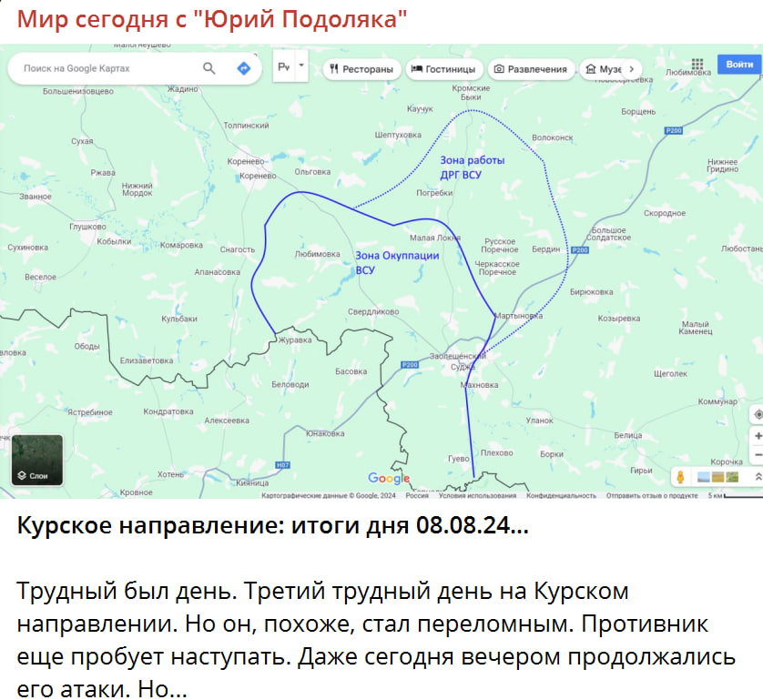The width and height of the screenshot is (763, 700).
Task: Open the channel title Мир сегодня с Юрий Подоляка
Action: pyautogui.click(x=211, y=19)
